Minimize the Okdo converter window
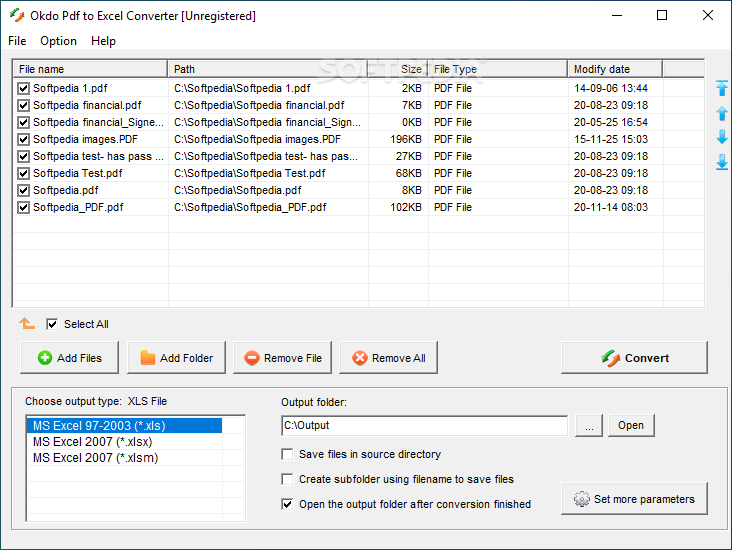 (x=617, y=15)
